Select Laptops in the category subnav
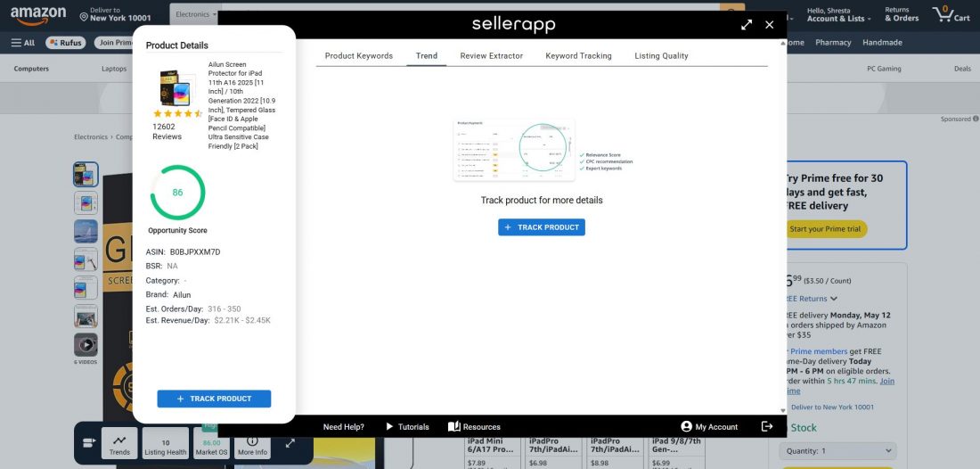 tap(114, 69)
